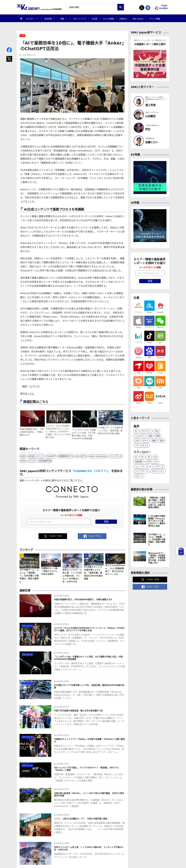Expand the カテゴリー dropdown menu

[x=32, y=19]
